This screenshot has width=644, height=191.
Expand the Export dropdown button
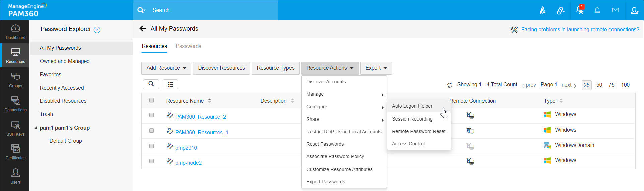tap(376, 68)
